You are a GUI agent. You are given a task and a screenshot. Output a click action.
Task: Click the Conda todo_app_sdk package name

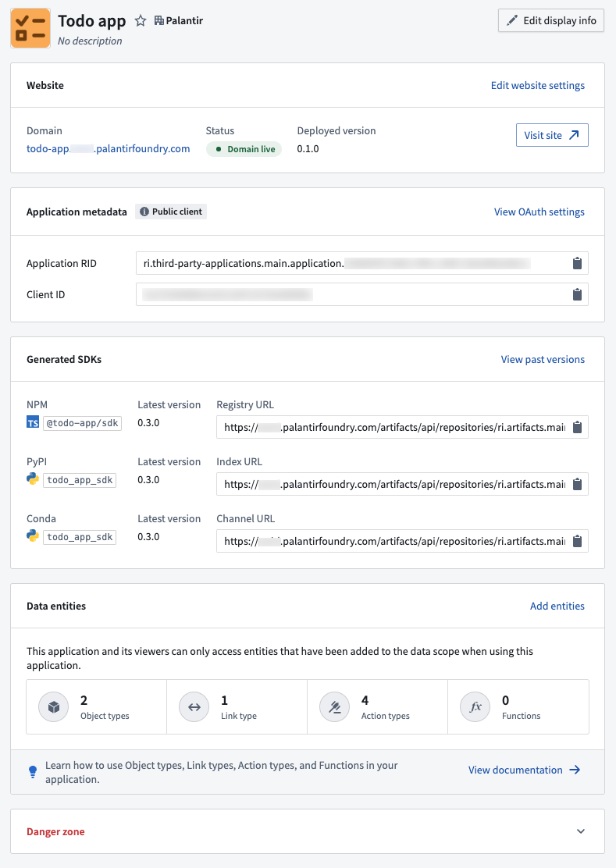coord(80,537)
